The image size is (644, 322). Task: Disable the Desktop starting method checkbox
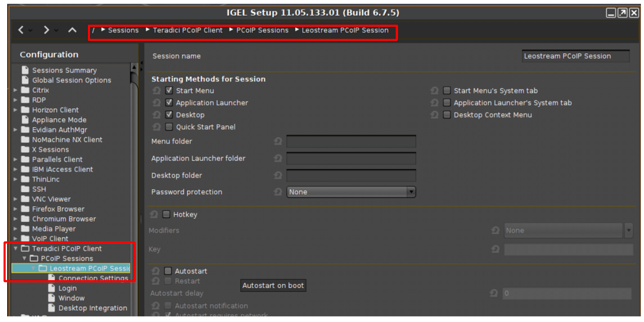(169, 115)
